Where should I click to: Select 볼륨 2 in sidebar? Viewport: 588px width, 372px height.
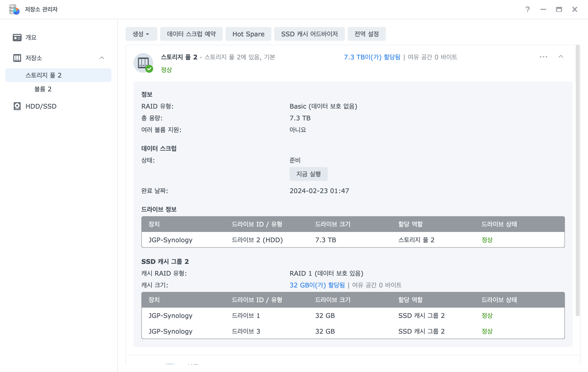click(43, 89)
